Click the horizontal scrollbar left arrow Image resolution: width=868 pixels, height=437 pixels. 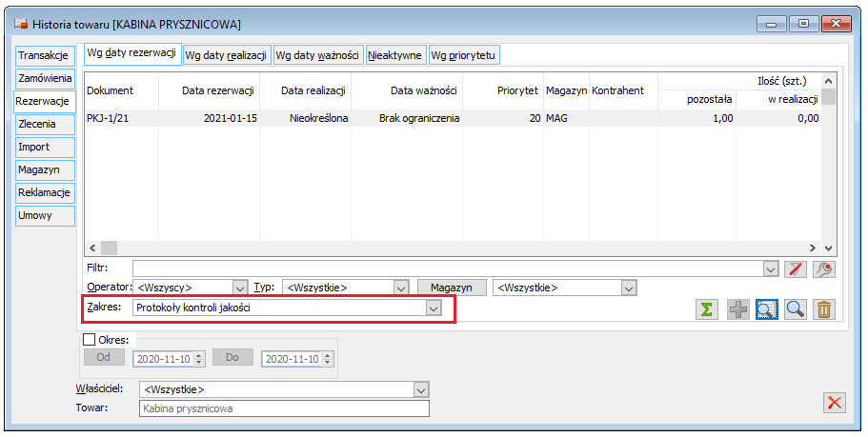tap(92, 248)
